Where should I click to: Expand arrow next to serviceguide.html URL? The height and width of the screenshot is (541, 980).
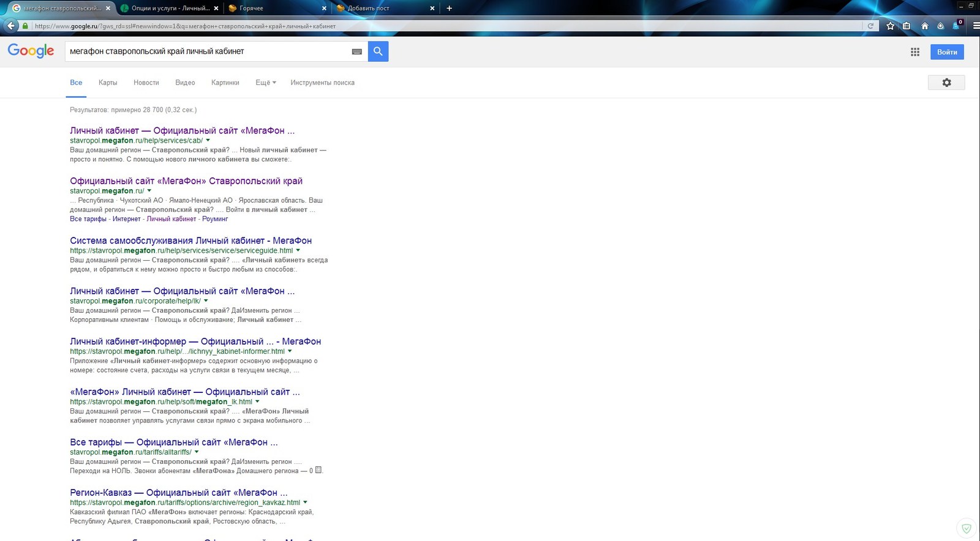coord(298,251)
